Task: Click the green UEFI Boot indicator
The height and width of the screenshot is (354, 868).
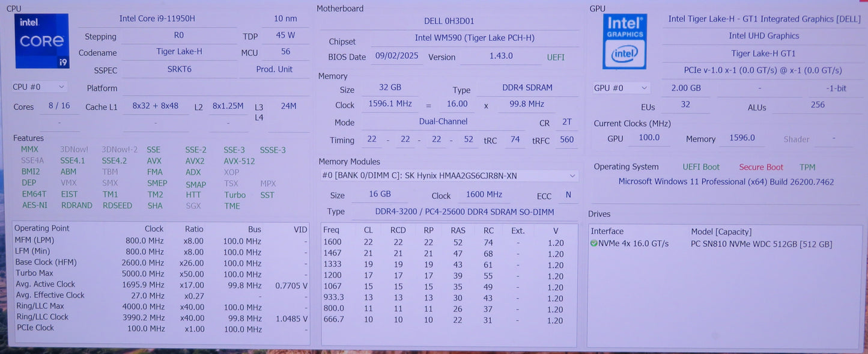Action: [x=700, y=166]
